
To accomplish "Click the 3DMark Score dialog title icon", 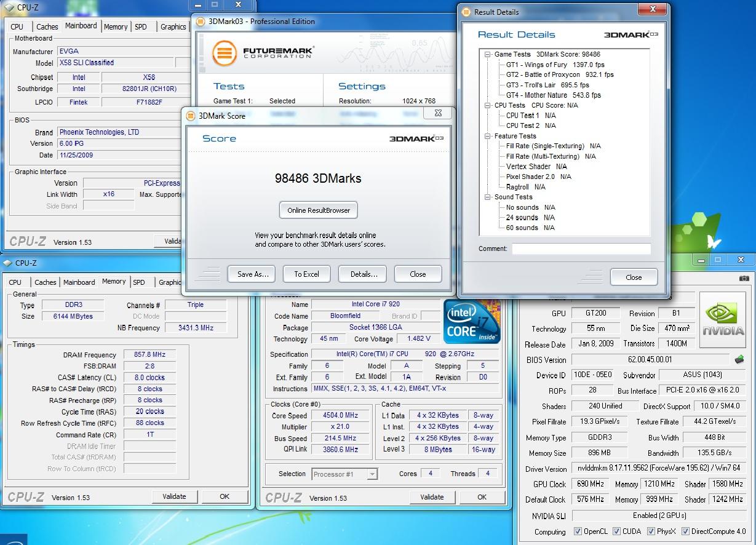I will coord(191,116).
